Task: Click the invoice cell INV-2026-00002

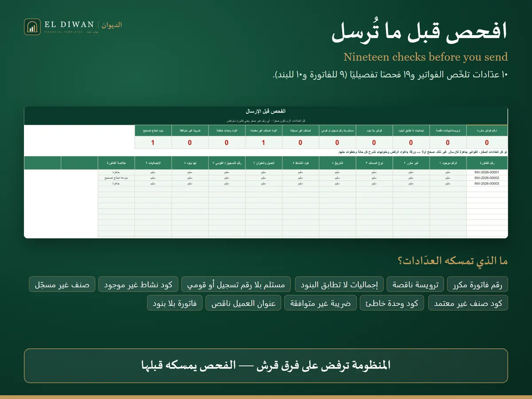Action: (x=487, y=177)
